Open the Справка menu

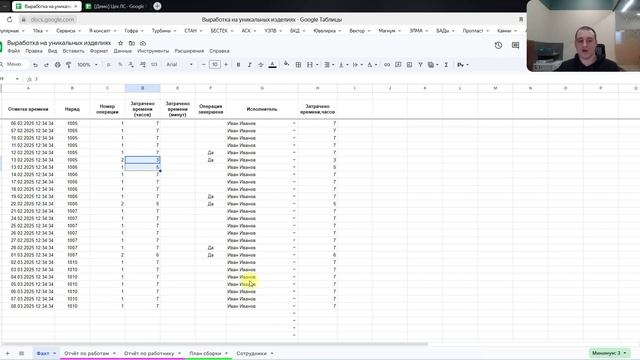pyautogui.click(x=219, y=51)
